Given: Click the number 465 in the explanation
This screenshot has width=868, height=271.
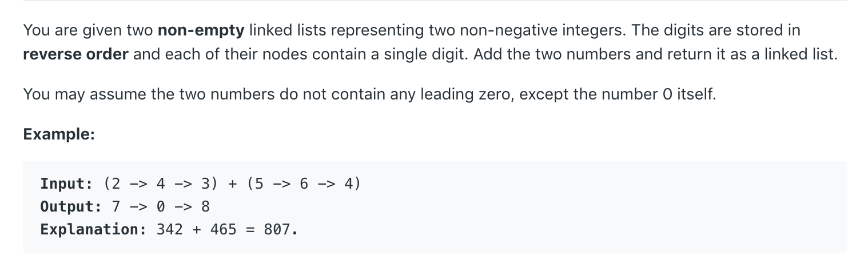Looking at the screenshot, I should [223, 229].
